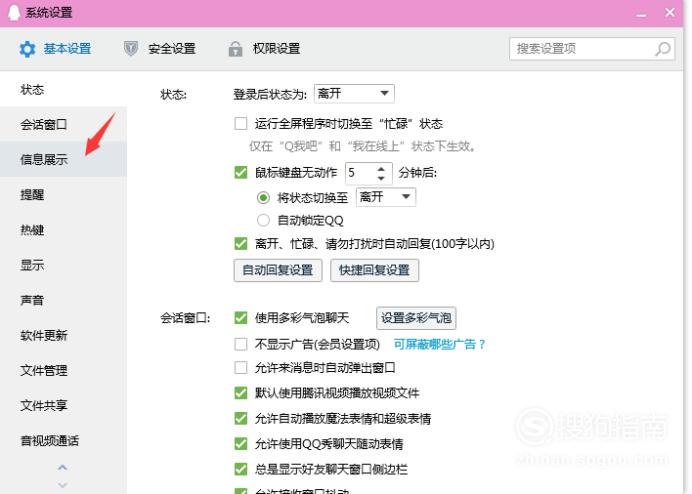Enable 运行全屏程序时切换至忙碌 checkbox

coord(241,123)
